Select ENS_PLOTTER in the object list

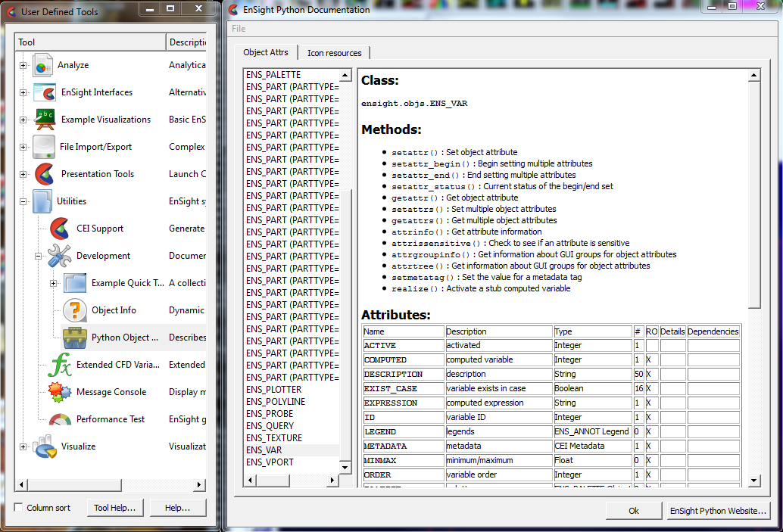[292, 390]
